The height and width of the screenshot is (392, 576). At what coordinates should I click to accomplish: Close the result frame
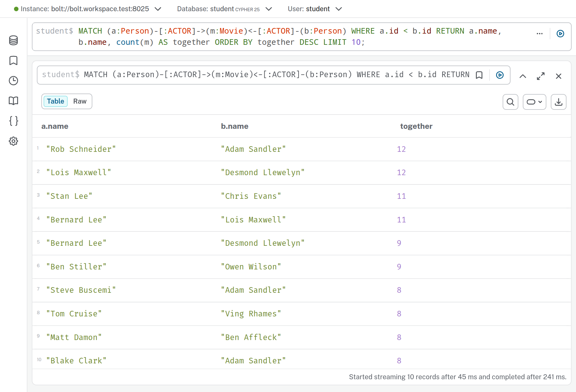559,76
